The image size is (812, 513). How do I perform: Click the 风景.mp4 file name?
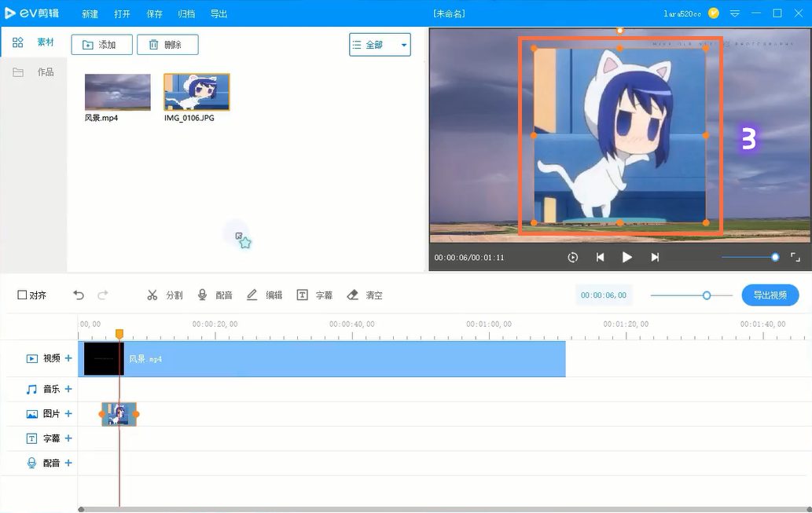101,118
